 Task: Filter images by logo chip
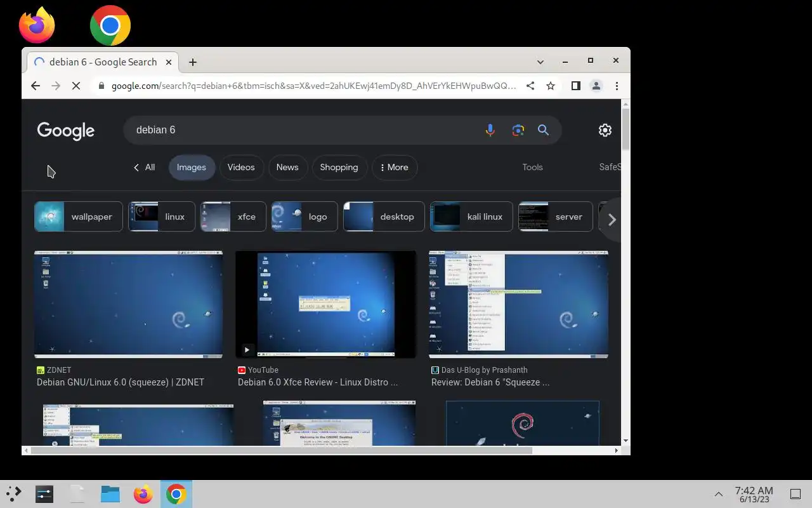coord(304,217)
